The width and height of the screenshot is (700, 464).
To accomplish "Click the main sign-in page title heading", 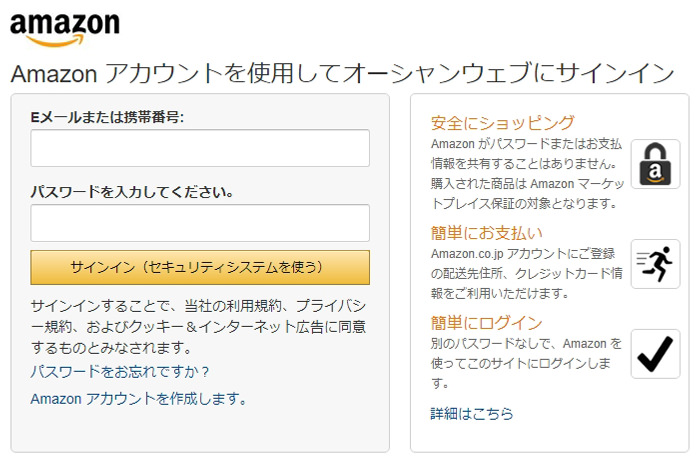I will coord(342,74).
